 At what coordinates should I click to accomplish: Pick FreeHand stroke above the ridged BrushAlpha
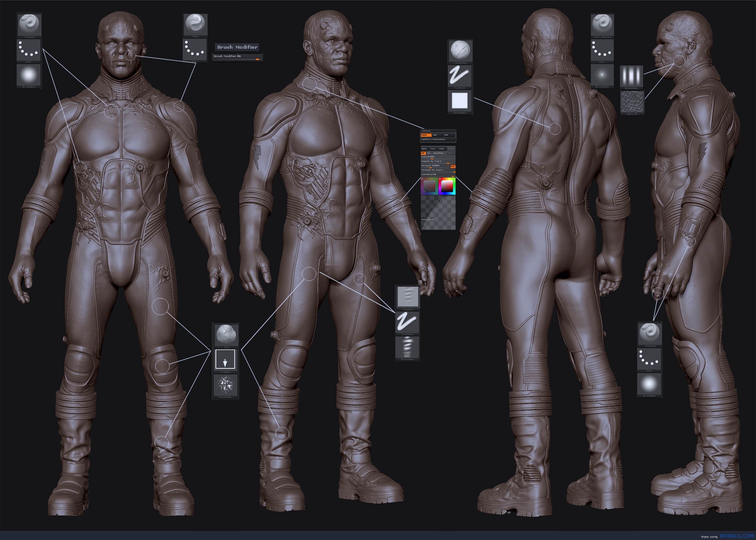click(407, 323)
